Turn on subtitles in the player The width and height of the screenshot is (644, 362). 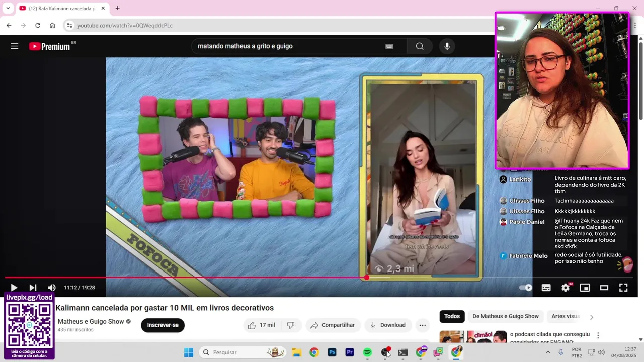(x=546, y=288)
